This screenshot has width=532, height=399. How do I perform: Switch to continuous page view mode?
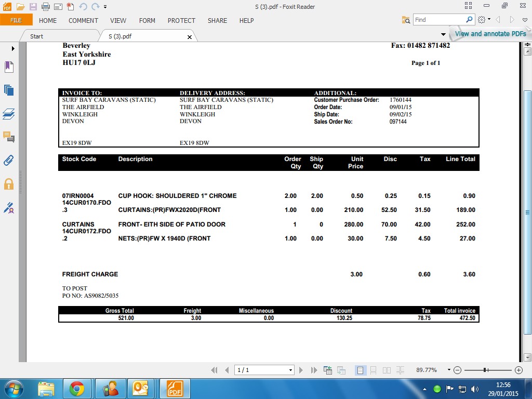373,370
